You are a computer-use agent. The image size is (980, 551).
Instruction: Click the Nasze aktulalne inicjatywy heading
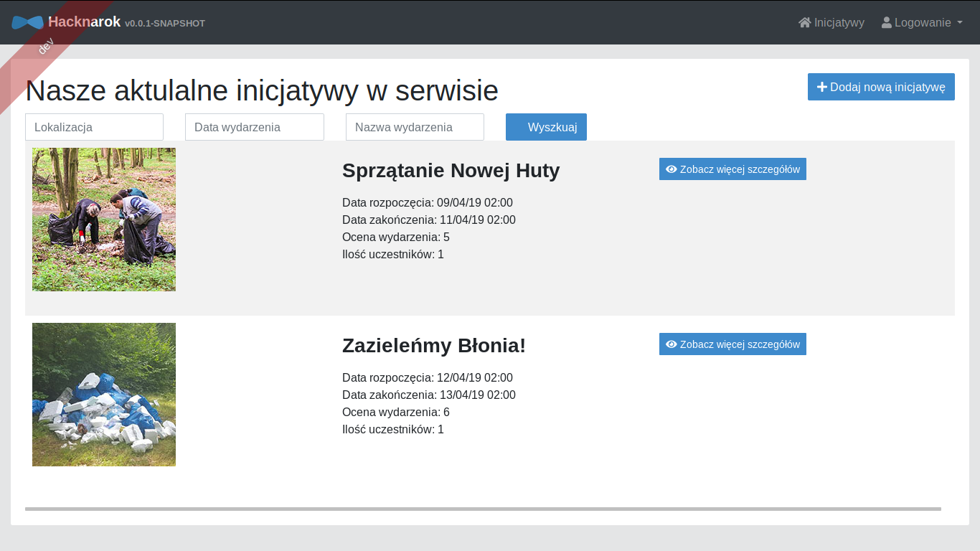tap(262, 91)
